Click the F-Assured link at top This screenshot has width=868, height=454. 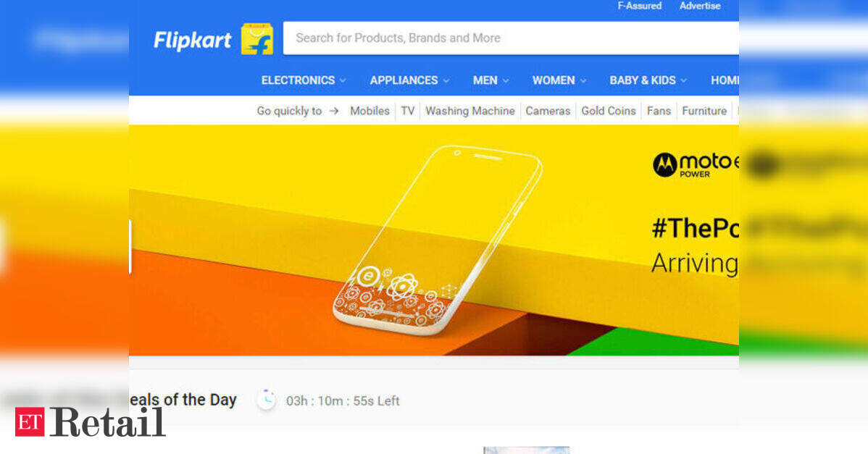[x=639, y=6]
